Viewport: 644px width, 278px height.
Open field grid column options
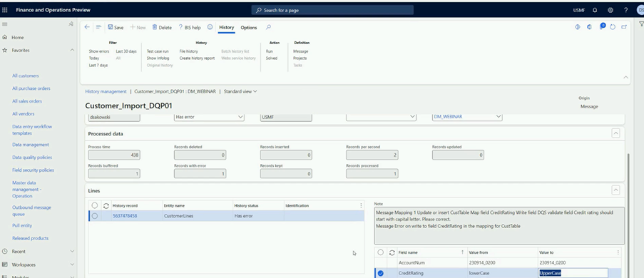(618, 252)
